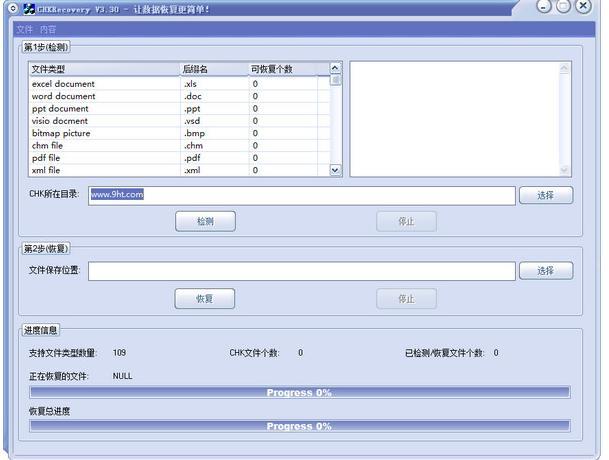Screen dimensions: 609x460
Task: Minimize the CHKRecovery window
Action: pos(544,6)
